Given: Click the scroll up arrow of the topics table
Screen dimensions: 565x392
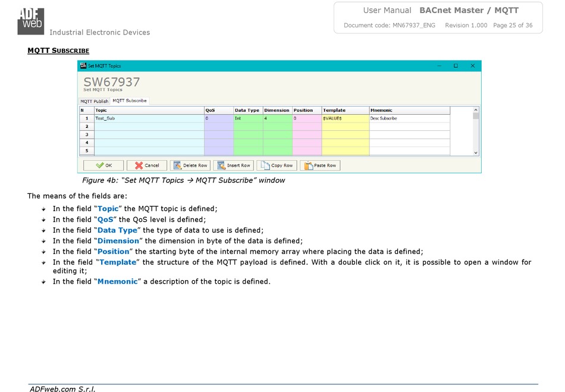Looking at the screenshot, I should (x=476, y=110).
